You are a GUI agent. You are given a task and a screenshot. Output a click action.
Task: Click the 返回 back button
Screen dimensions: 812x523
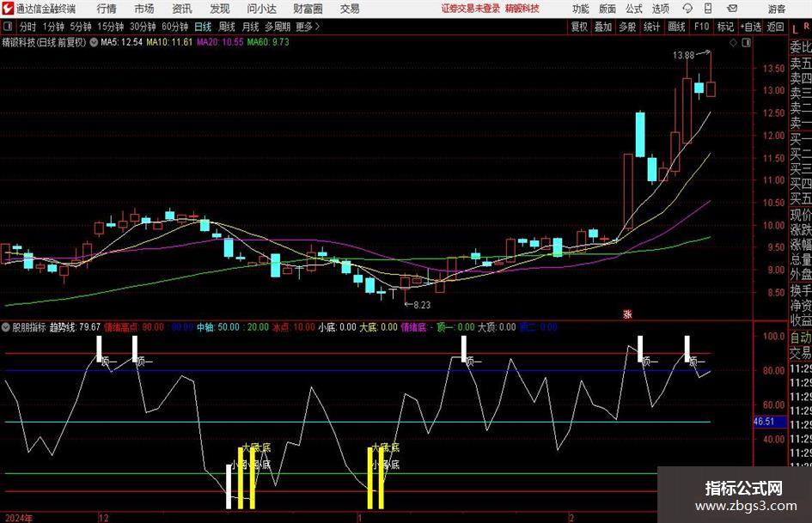tap(775, 27)
